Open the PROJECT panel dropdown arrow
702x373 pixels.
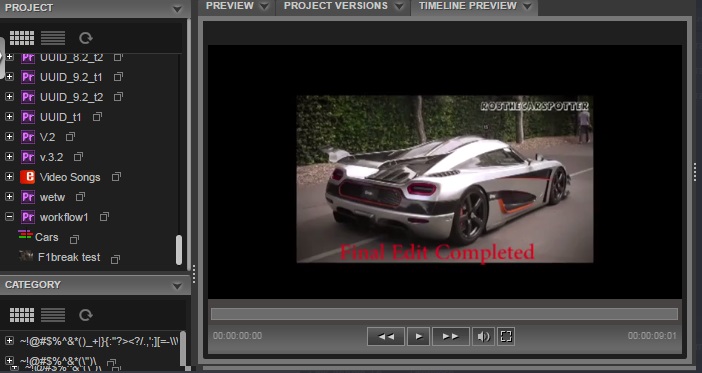pyautogui.click(x=177, y=9)
